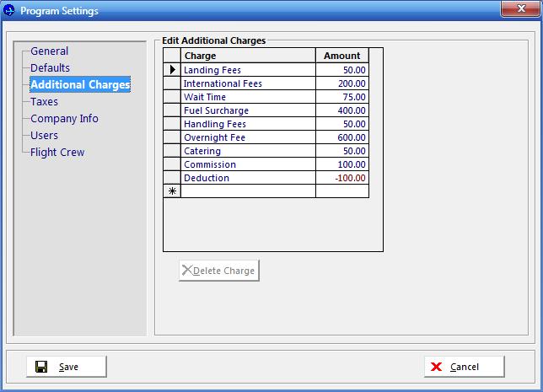Open the Taxes settings section
The height and width of the screenshot is (392, 543).
pyautogui.click(x=44, y=102)
